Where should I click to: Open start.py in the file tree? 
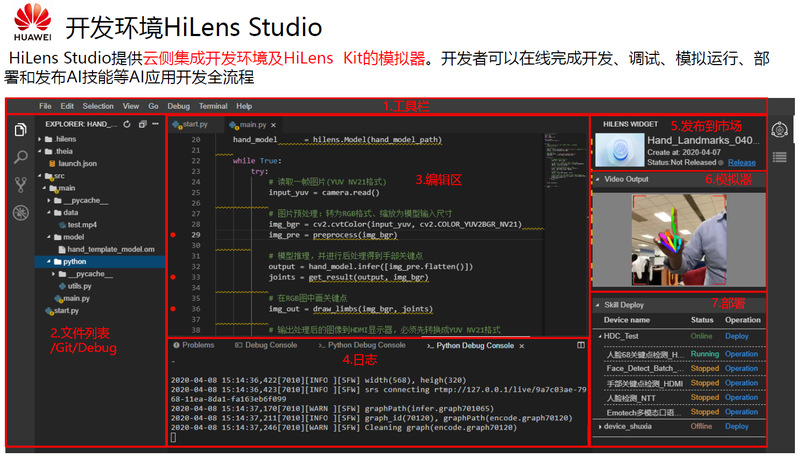click(66, 311)
